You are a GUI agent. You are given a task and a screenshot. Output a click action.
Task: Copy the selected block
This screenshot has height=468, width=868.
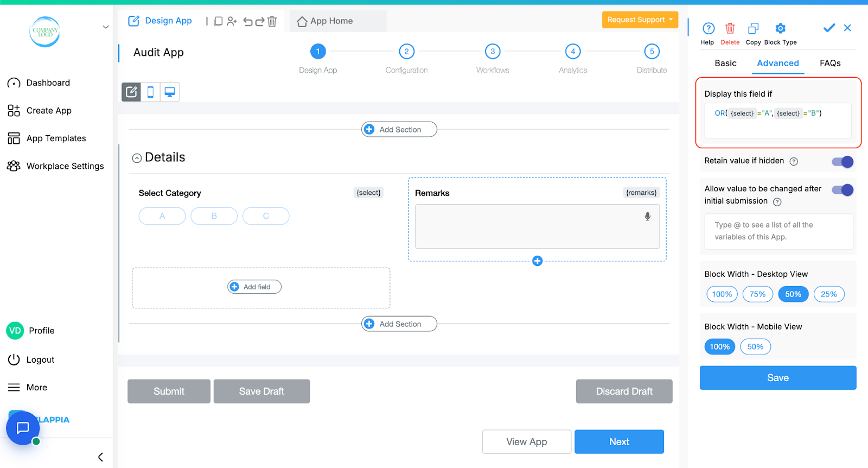(x=753, y=34)
